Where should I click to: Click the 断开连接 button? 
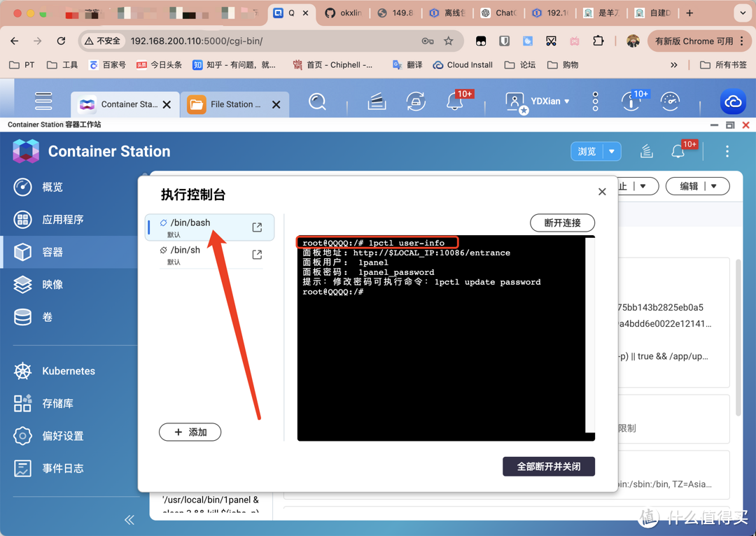coord(562,223)
